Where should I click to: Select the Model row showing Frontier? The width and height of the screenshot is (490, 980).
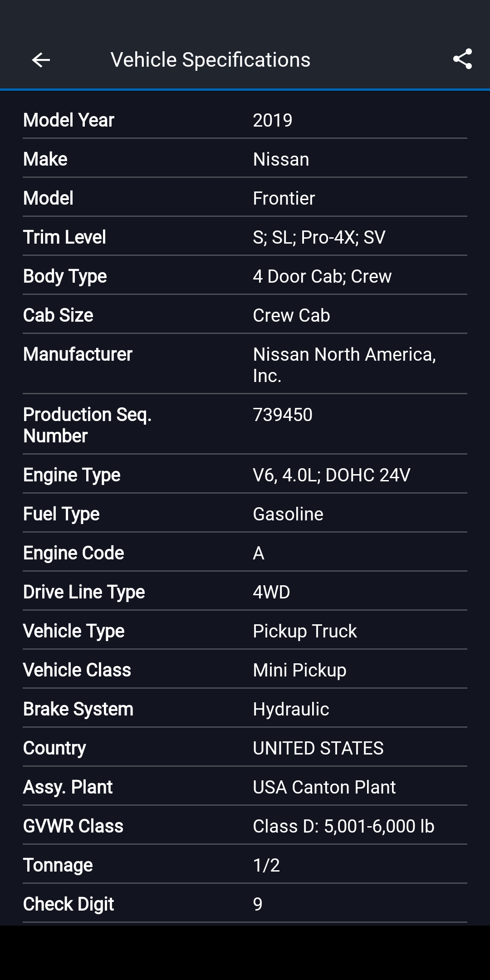tap(245, 197)
